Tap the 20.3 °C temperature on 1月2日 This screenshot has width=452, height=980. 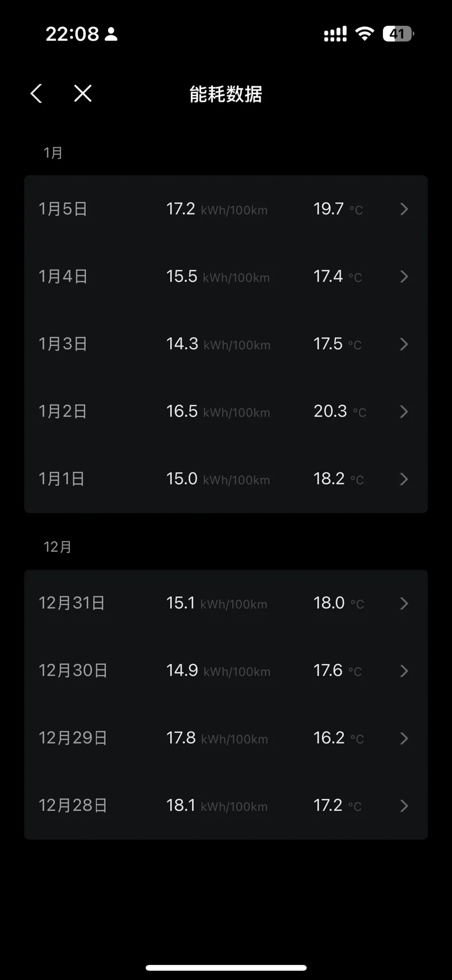(340, 411)
